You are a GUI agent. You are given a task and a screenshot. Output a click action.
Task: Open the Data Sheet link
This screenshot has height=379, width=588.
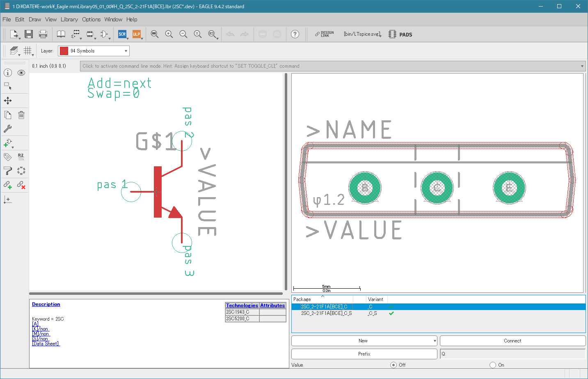46,344
